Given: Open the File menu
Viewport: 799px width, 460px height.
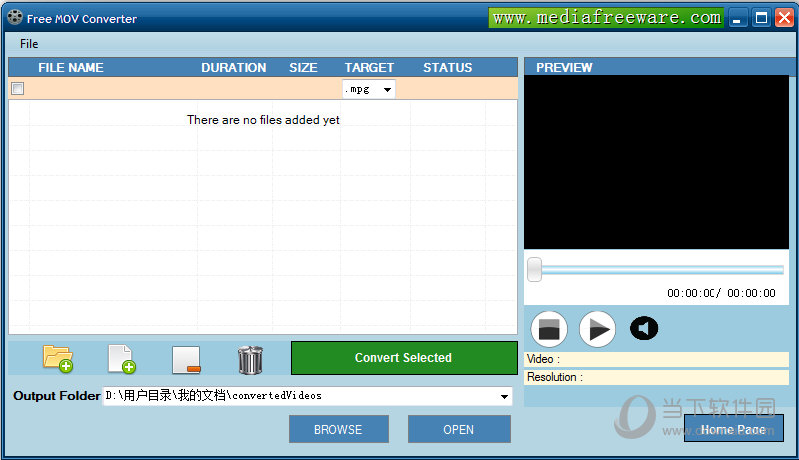Looking at the screenshot, I should [29, 44].
